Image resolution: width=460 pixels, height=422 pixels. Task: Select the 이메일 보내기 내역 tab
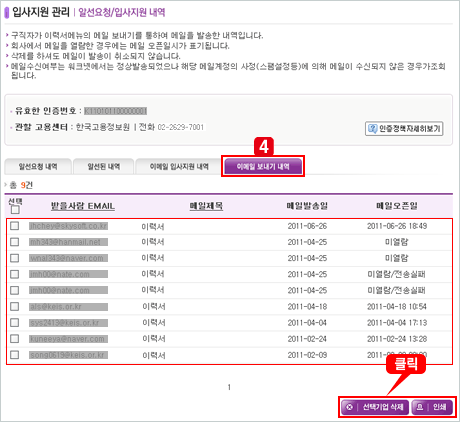[263, 166]
